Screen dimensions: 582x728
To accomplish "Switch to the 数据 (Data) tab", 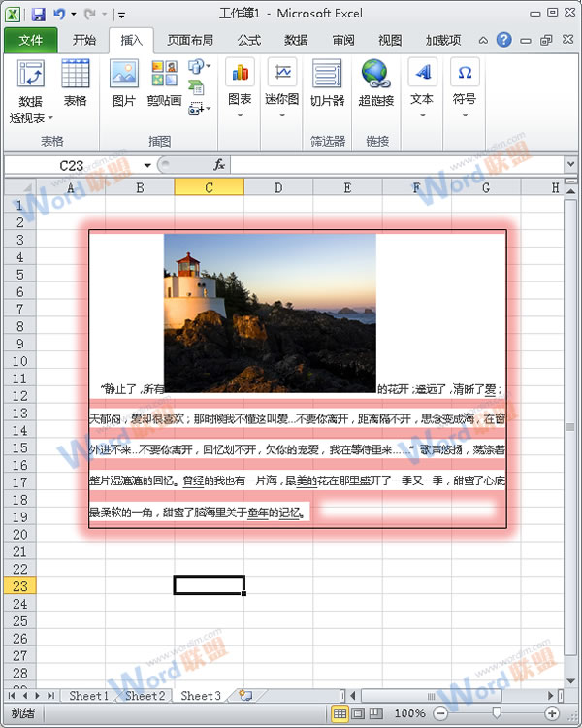I will tap(296, 41).
